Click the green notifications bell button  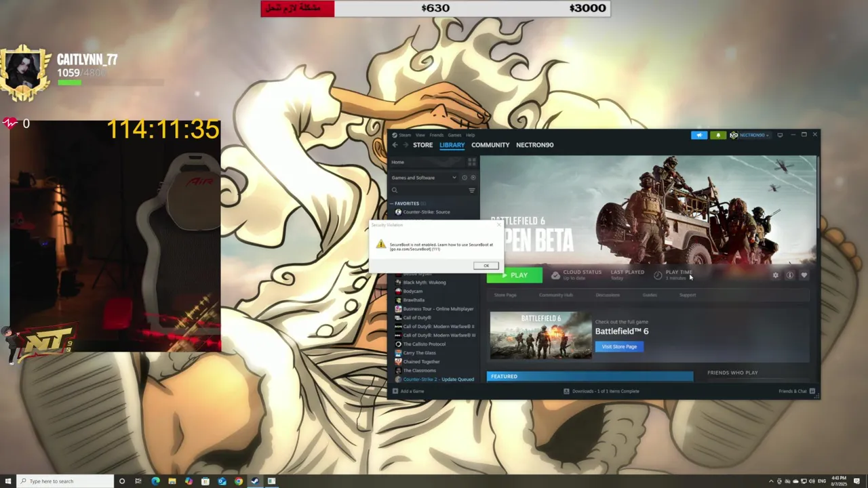tap(717, 135)
